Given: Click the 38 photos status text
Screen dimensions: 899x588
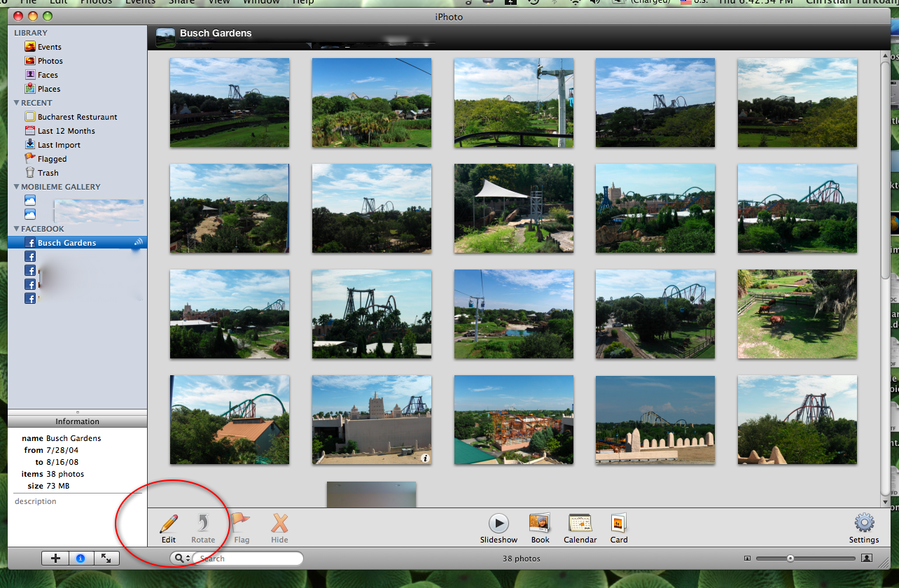Looking at the screenshot, I should click(x=521, y=559).
